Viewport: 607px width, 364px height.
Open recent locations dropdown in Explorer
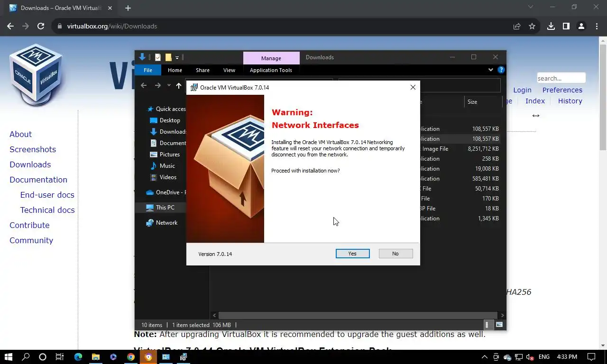pos(169,85)
